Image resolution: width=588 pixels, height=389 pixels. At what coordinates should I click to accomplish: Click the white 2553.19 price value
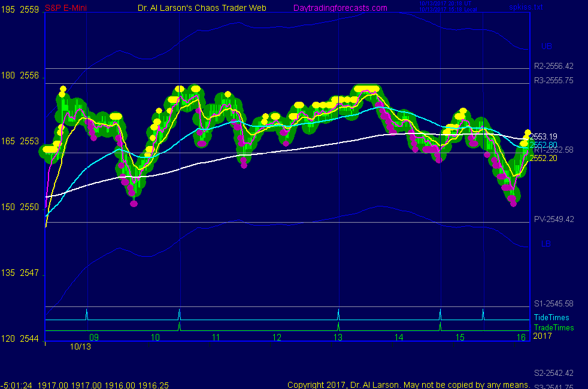(x=543, y=136)
